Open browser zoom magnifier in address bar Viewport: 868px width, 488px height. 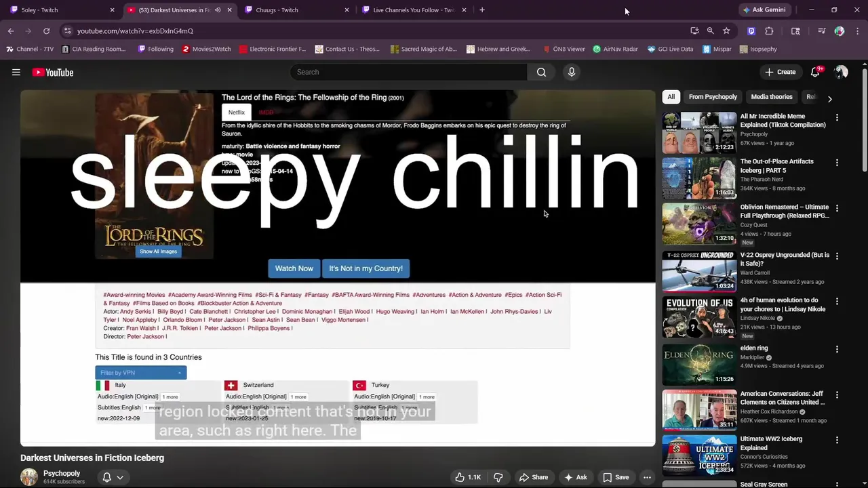[710, 30]
